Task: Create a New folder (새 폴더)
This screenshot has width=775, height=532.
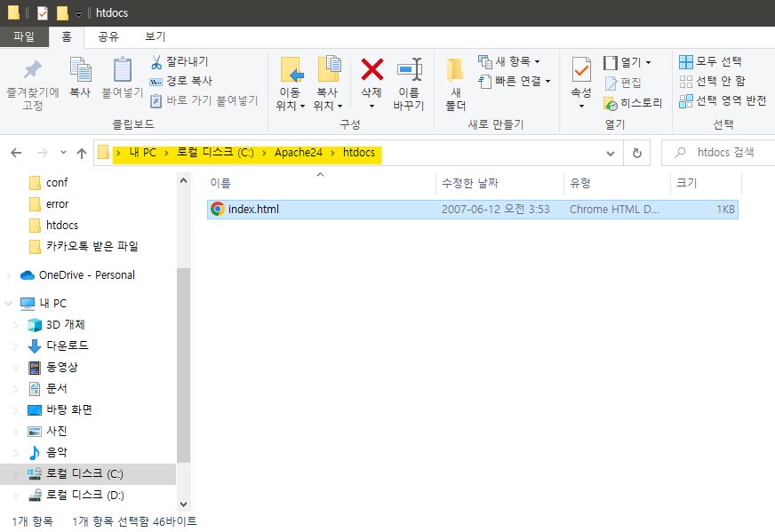Action: point(455,84)
